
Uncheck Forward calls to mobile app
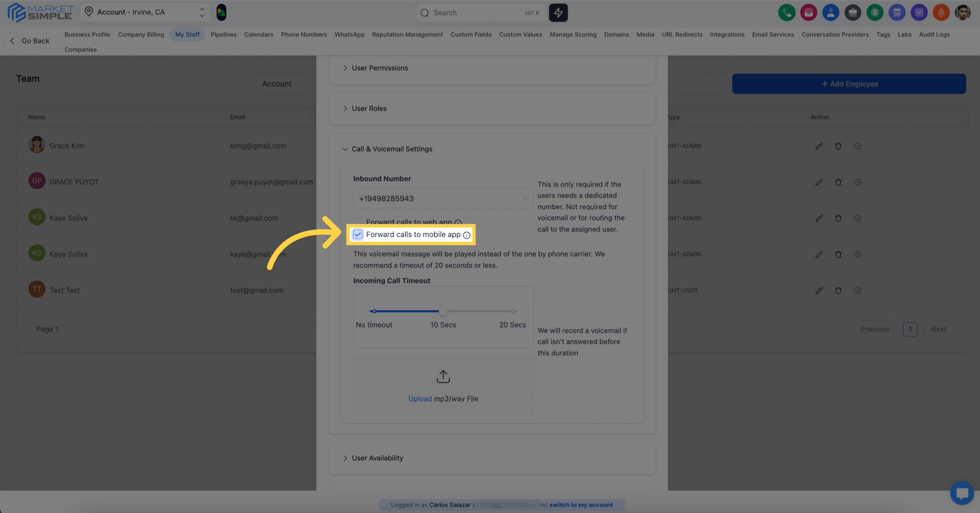[358, 234]
